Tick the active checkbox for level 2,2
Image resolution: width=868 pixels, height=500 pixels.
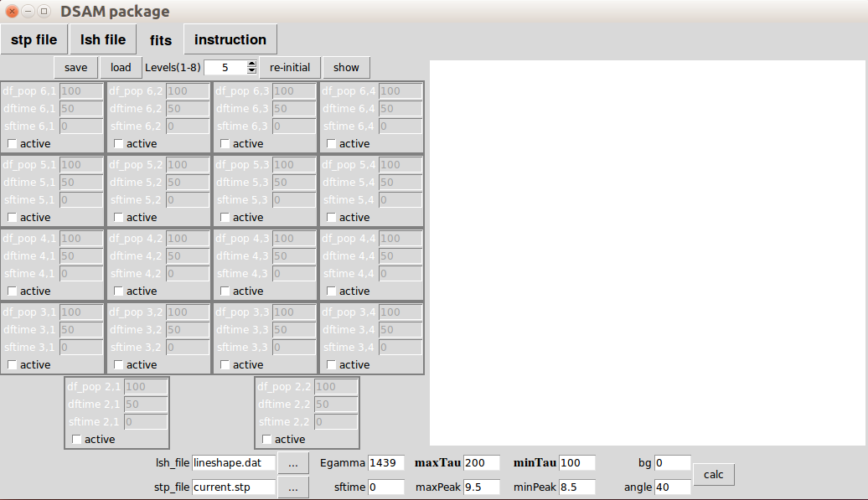coord(266,440)
